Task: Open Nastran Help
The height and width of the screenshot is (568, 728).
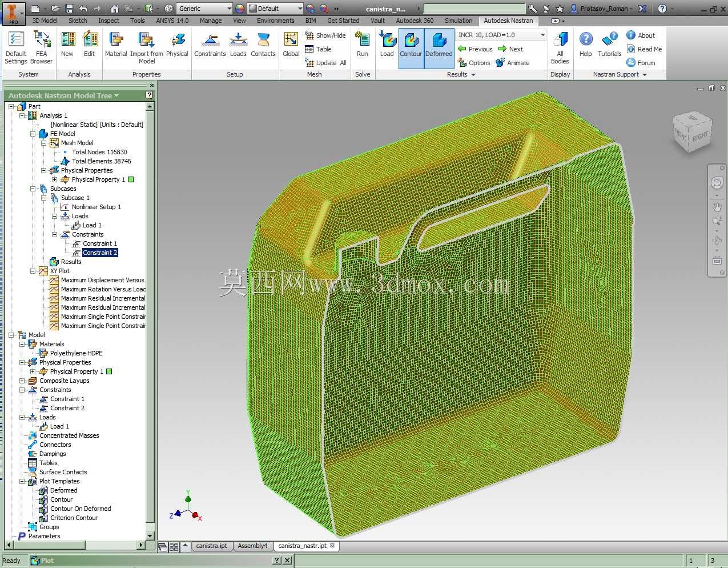Action: (586, 44)
